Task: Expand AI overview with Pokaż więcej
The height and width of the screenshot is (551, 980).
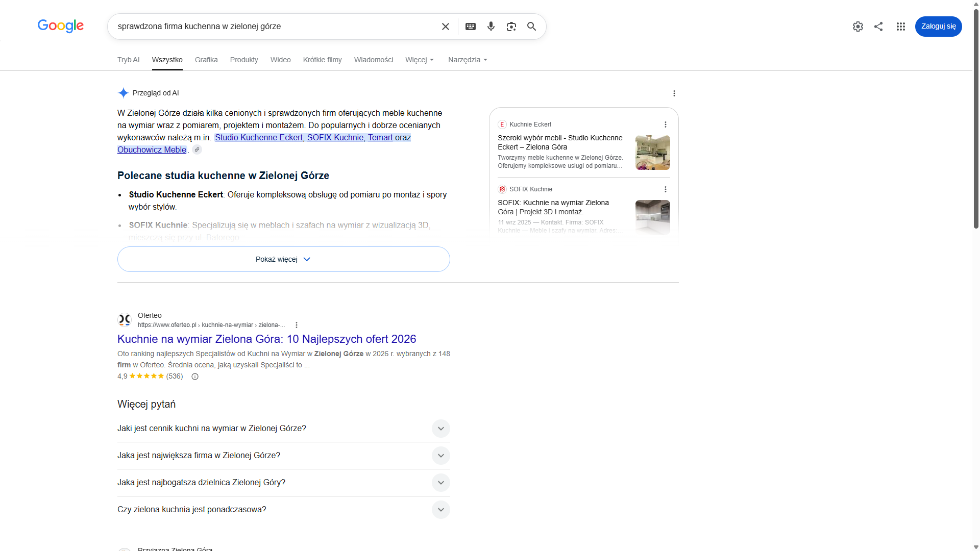Action: pyautogui.click(x=284, y=259)
